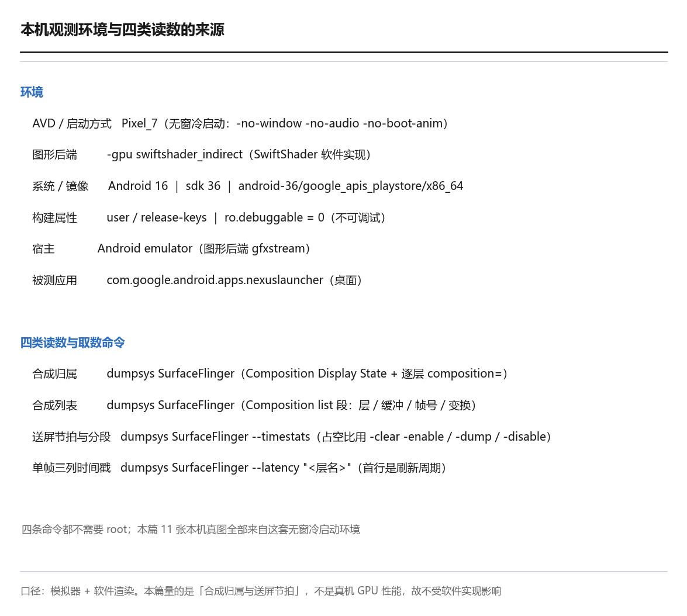Click the Composition list 段 command text
Viewport: 687px width, 616px height.
[291, 406]
